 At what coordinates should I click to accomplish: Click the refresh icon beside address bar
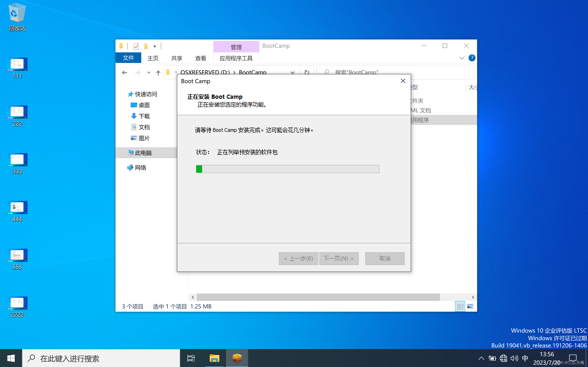(x=306, y=72)
